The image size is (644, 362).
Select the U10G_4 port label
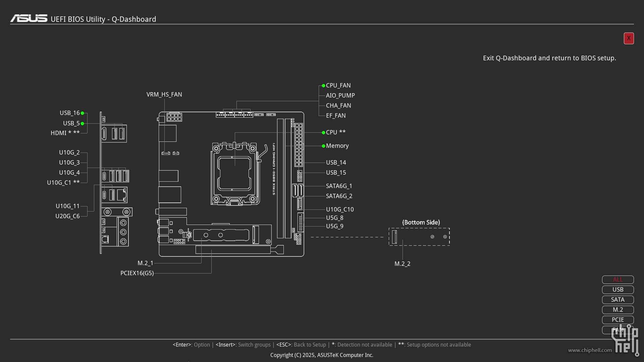pos(69,173)
